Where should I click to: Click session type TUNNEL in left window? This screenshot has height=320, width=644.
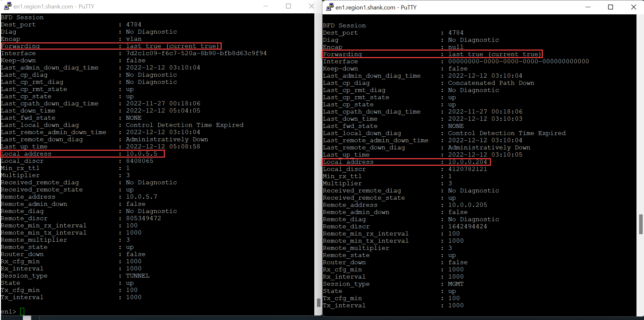138,276
